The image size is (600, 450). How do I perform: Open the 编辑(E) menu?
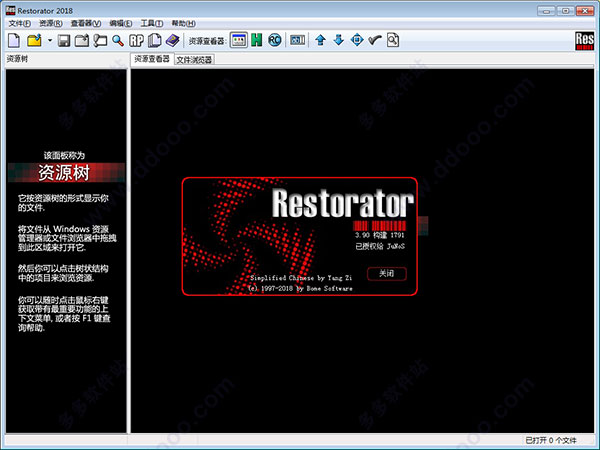(x=121, y=23)
